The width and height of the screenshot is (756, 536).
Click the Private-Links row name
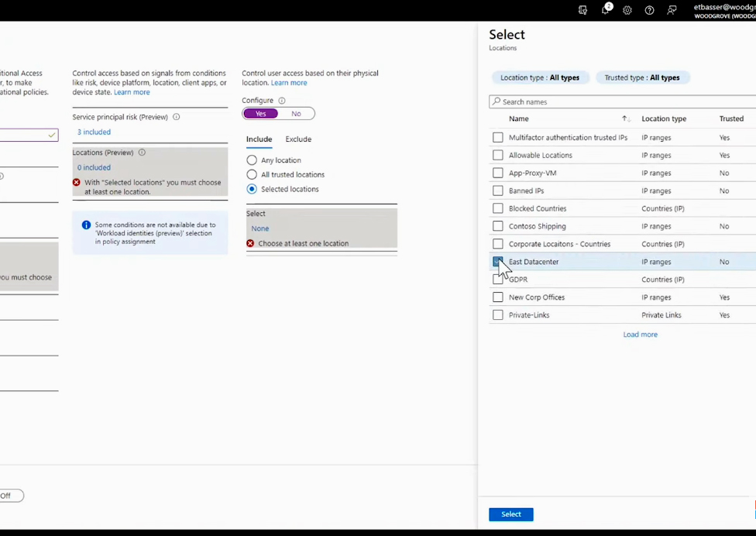coord(529,314)
